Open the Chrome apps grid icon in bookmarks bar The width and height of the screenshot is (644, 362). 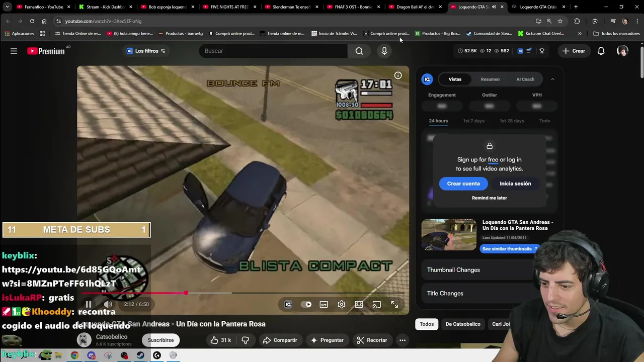click(x=42, y=34)
